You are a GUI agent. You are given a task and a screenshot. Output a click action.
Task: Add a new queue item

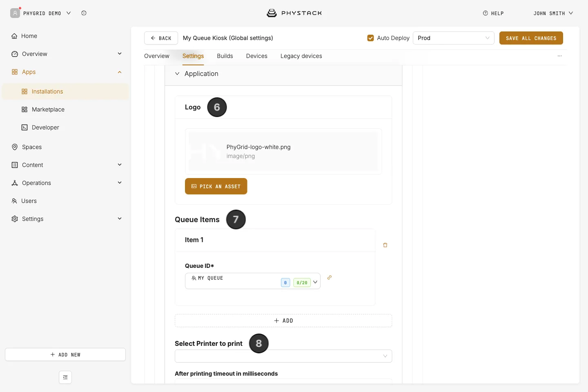283,321
